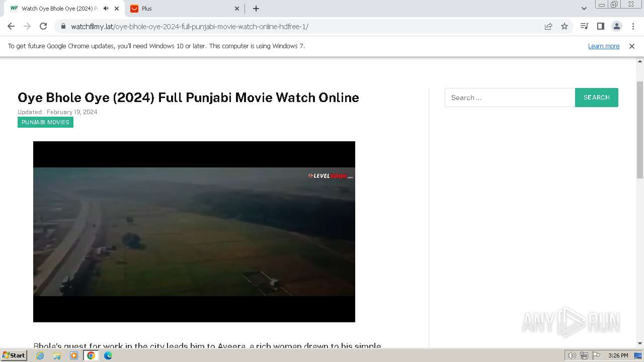Open Microsoft Edge from the taskbar
644x362 pixels.
pyautogui.click(x=108, y=355)
